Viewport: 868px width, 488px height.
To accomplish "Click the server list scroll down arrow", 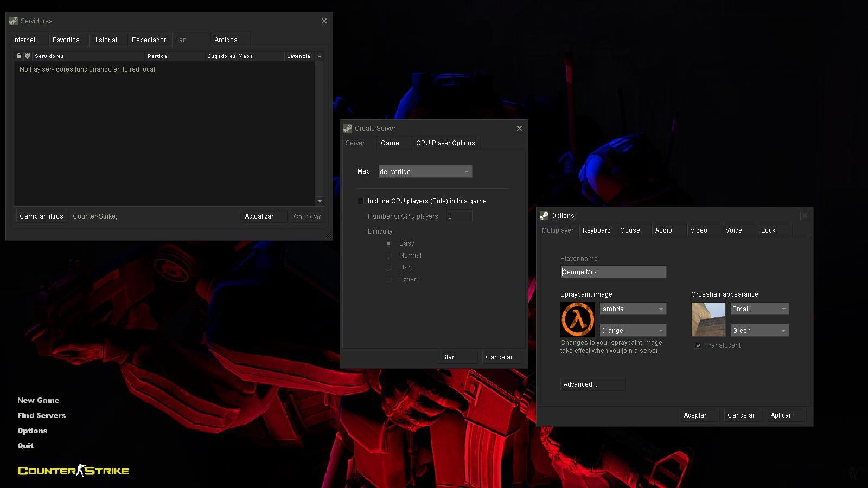I will [320, 201].
